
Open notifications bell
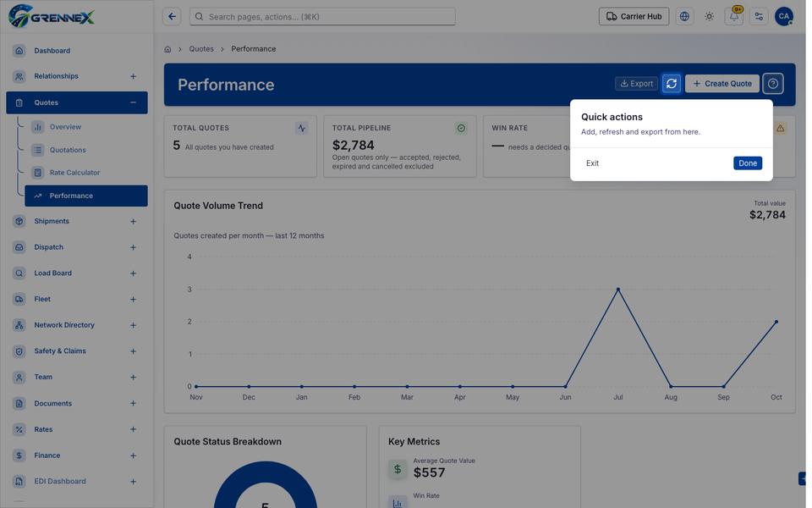pyautogui.click(x=734, y=17)
